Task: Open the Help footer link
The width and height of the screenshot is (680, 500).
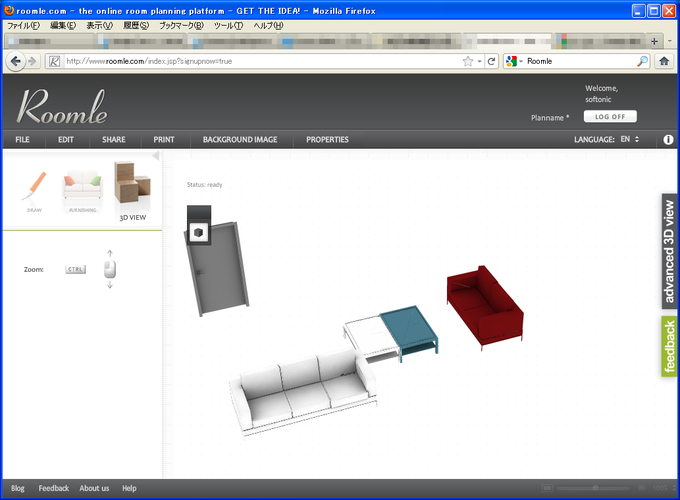Action: [x=129, y=488]
